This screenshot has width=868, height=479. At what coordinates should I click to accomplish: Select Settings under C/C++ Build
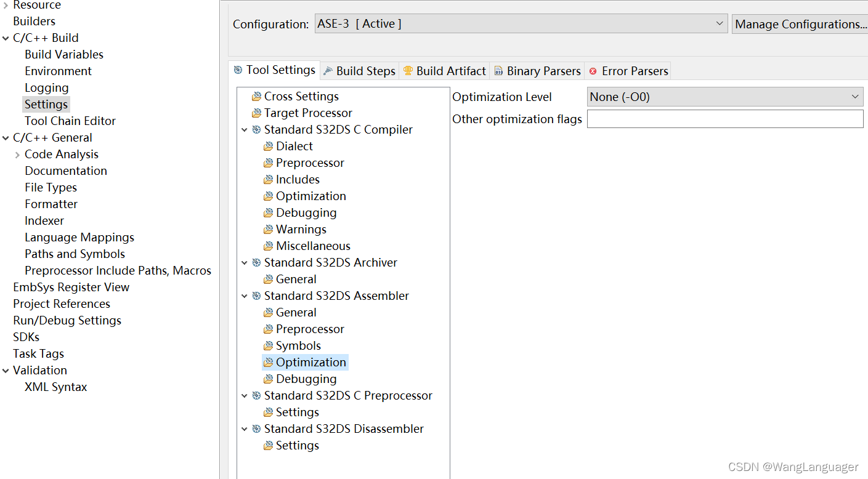click(46, 105)
